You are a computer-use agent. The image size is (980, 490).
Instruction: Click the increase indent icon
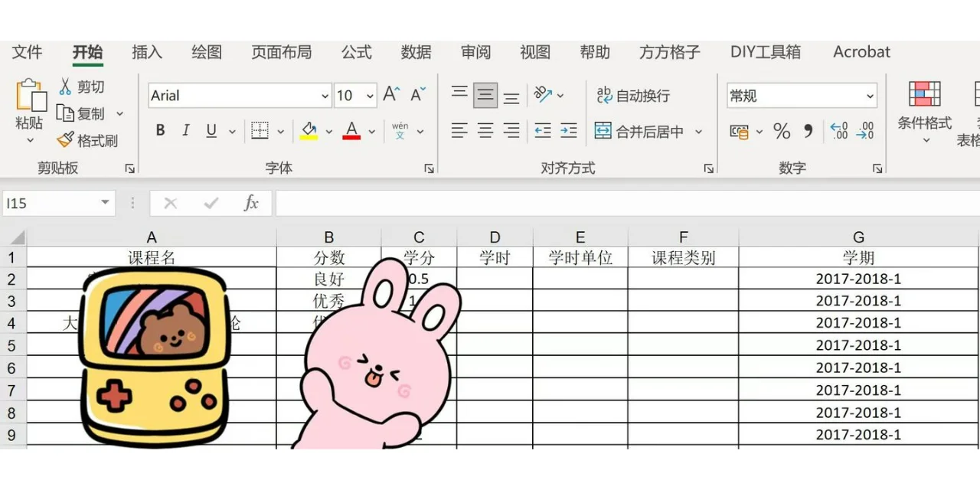(568, 131)
